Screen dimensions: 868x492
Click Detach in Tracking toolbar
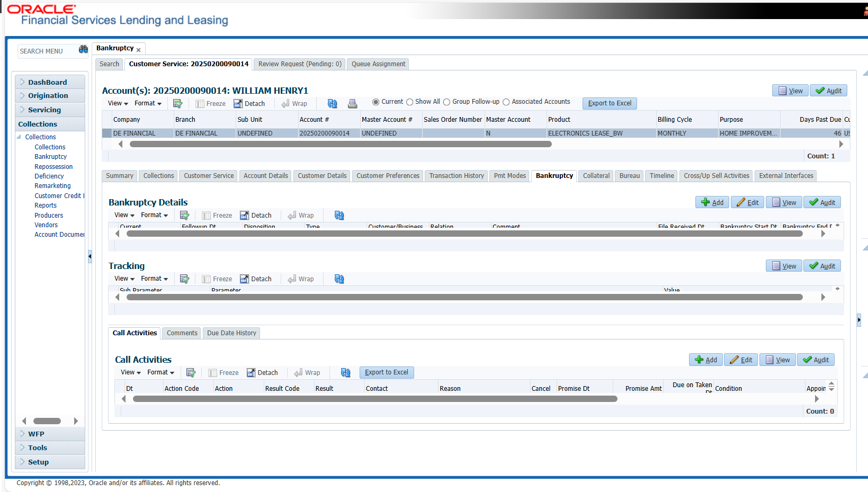pos(255,279)
